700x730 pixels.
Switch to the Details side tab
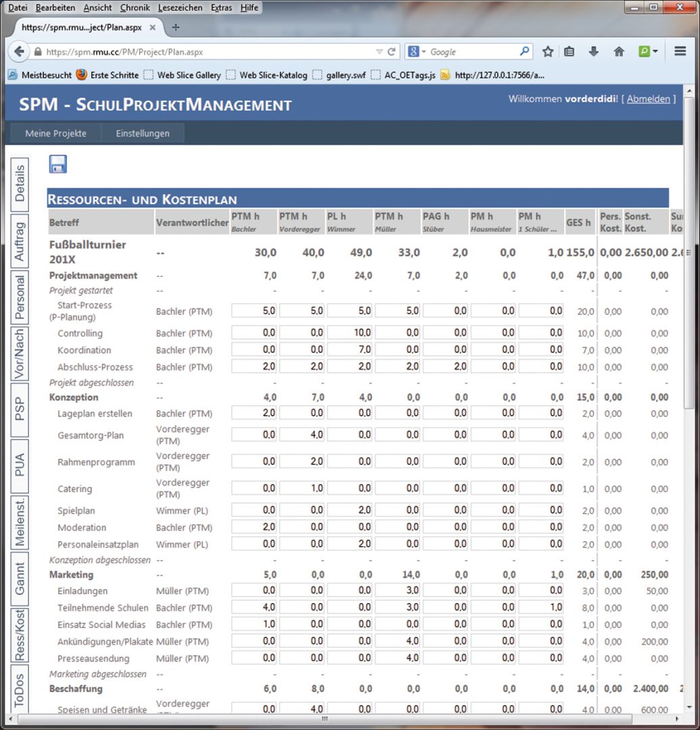[20, 184]
